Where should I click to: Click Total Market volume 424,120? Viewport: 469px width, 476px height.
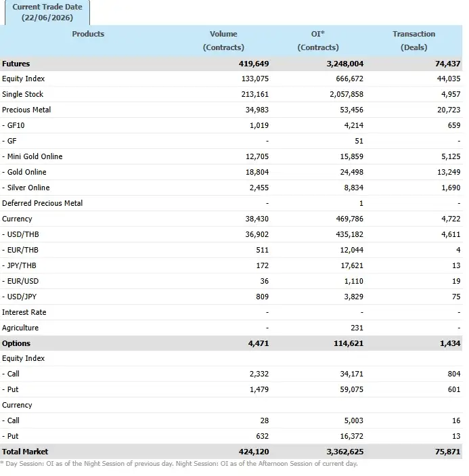pyautogui.click(x=254, y=452)
